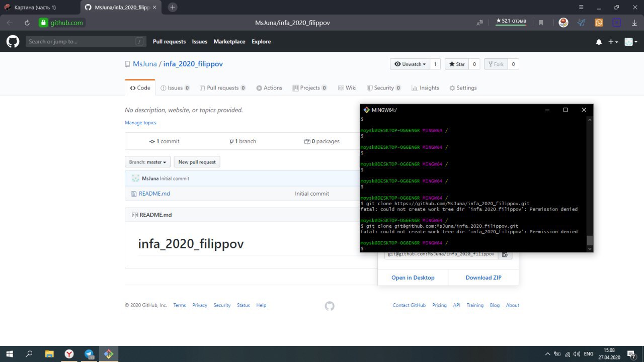Open the API footer link

tap(457, 305)
